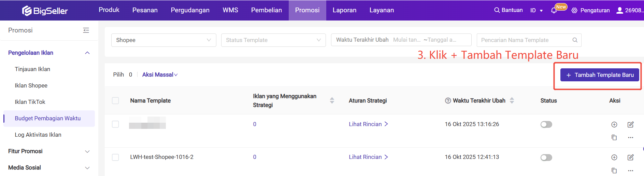
Task: Click the plus circle icon in first row
Action: [x=614, y=124]
